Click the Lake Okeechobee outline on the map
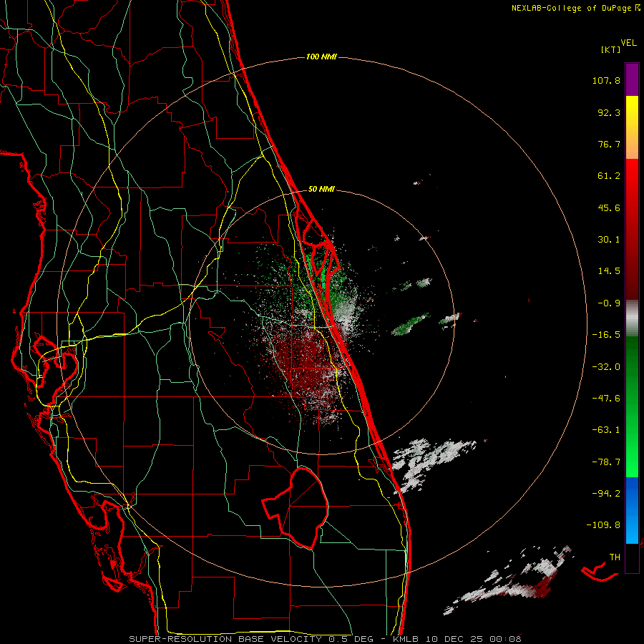 [296, 507]
